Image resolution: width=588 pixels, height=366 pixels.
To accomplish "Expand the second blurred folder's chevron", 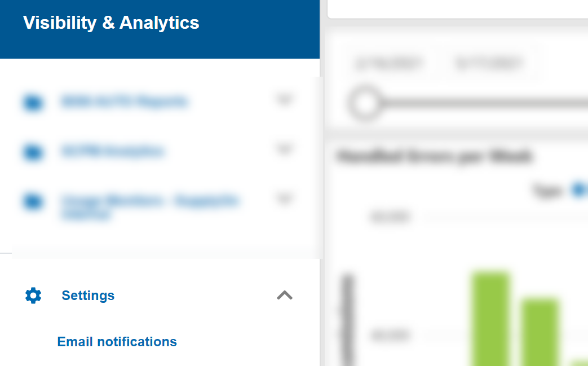I will (x=284, y=149).
